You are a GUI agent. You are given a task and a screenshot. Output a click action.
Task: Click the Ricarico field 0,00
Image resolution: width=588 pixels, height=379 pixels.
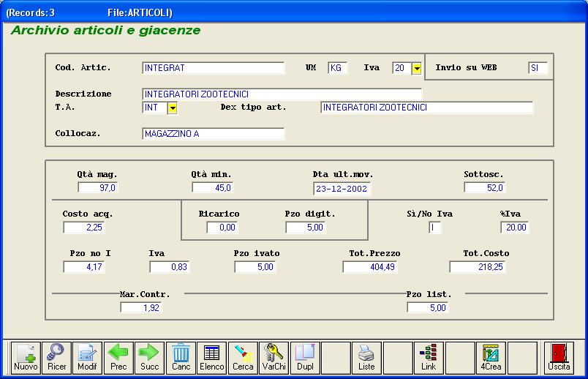222,228
